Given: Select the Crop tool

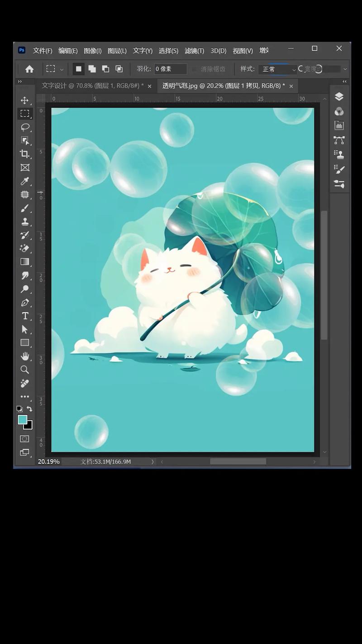Looking at the screenshot, I should pyautogui.click(x=25, y=154).
